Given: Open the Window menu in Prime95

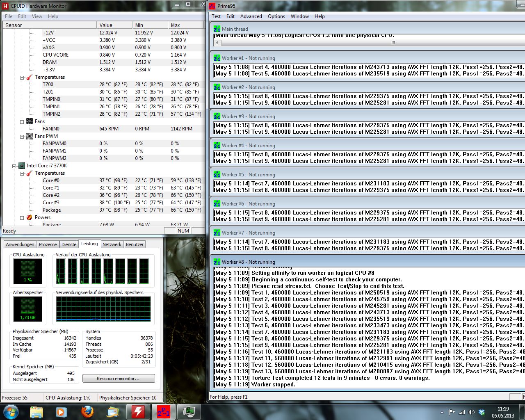Looking at the screenshot, I should (x=300, y=16).
